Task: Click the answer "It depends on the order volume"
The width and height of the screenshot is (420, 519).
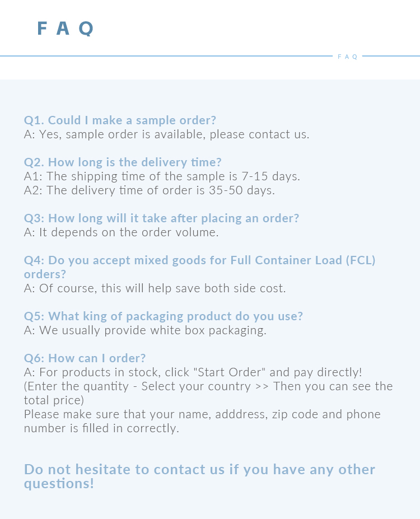Action: coord(121,232)
